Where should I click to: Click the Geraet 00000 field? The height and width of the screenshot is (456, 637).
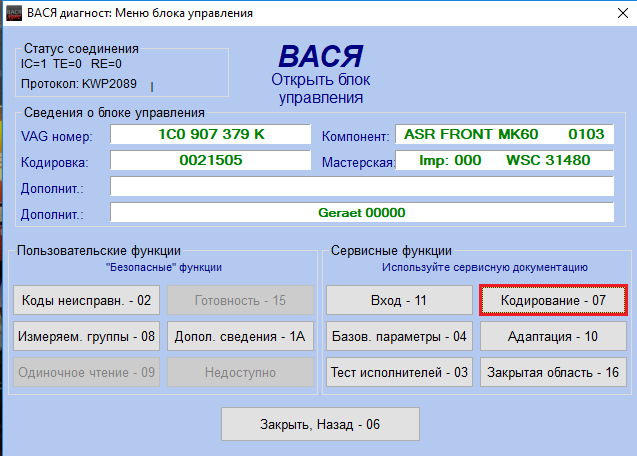pyautogui.click(x=362, y=212)
